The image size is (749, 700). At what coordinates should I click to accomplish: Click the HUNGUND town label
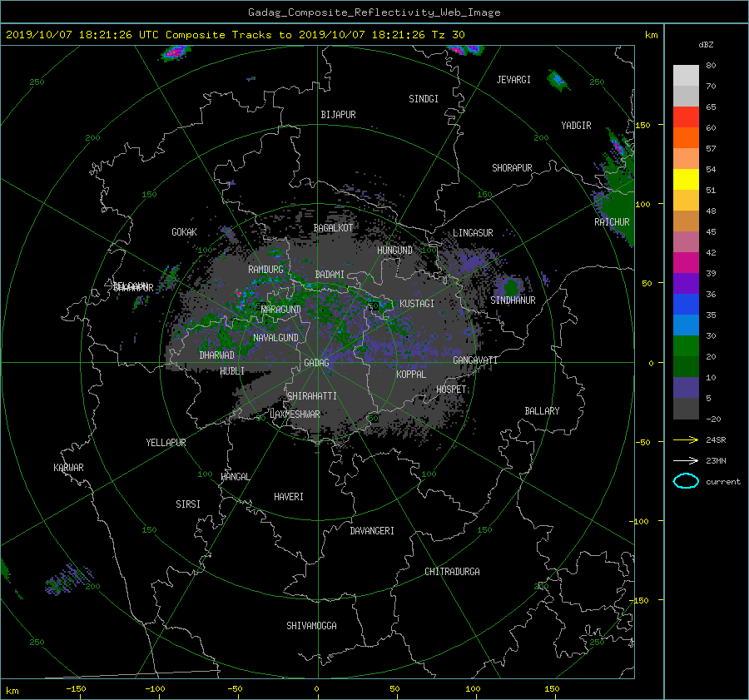tap(394, 251)
